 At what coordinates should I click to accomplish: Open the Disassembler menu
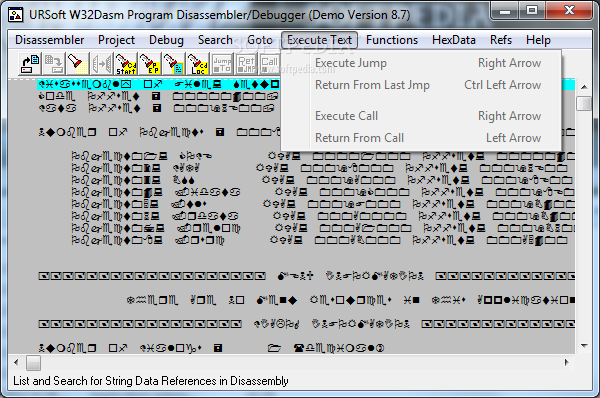click(49, 40)
